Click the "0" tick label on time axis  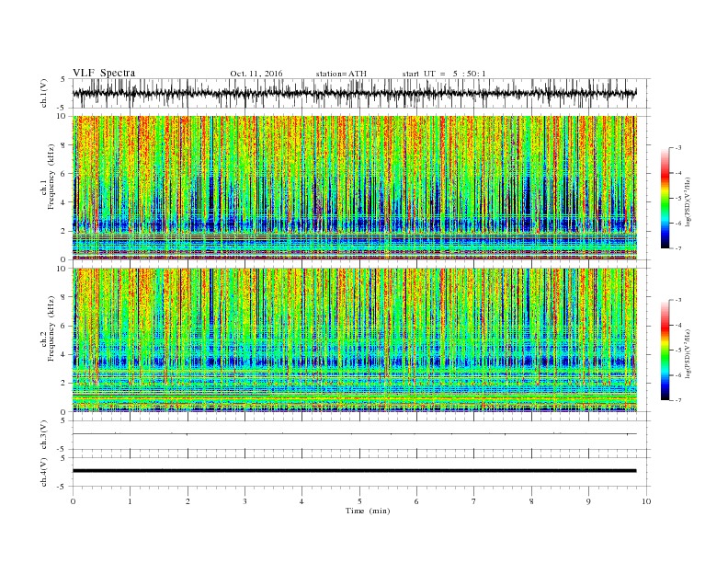73,501
